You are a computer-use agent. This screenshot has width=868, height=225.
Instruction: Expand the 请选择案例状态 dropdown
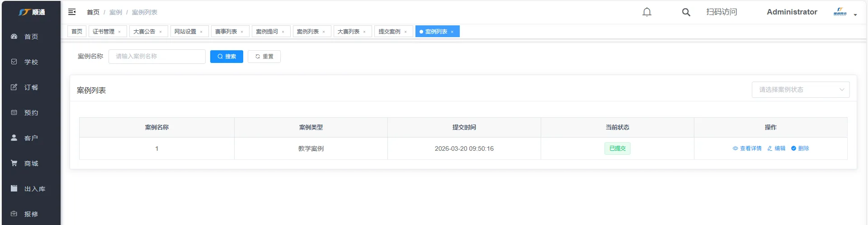pyautogui.click(x=800, y=90)
